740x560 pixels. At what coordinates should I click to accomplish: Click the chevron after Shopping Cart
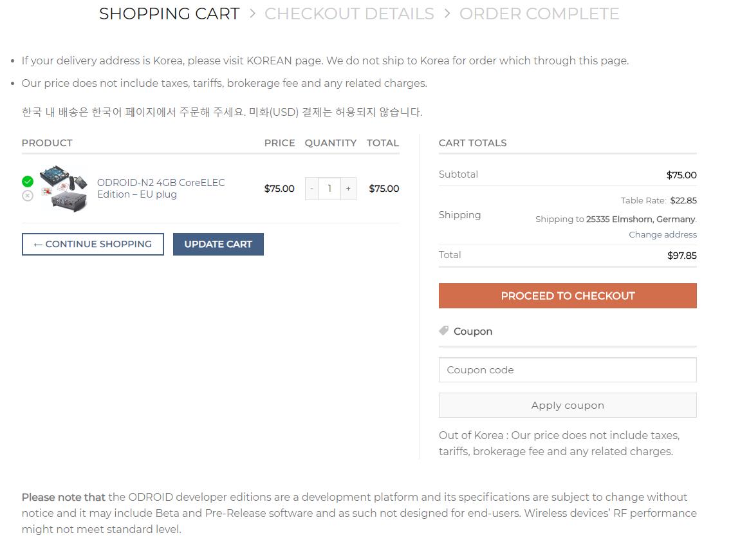point(252,14)
